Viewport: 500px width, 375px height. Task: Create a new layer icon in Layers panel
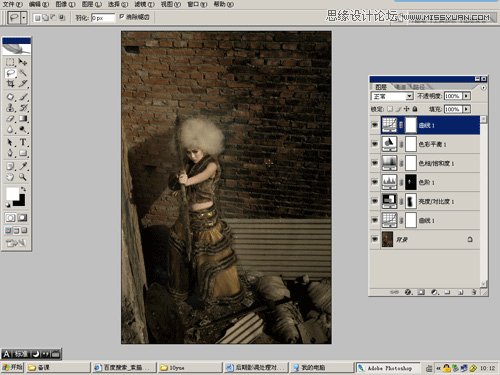pyautogui.click(x=461, y=292)
